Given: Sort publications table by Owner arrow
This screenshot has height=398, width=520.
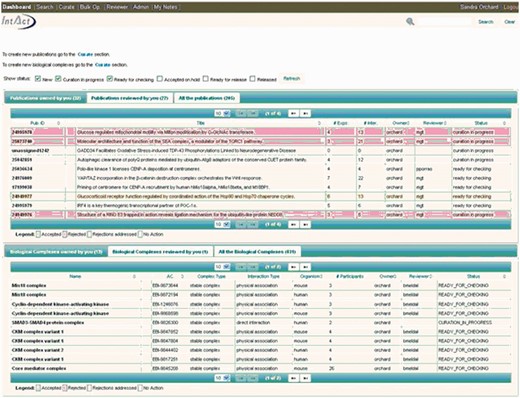Looking at the screenshot, I should tap(408, 123).
